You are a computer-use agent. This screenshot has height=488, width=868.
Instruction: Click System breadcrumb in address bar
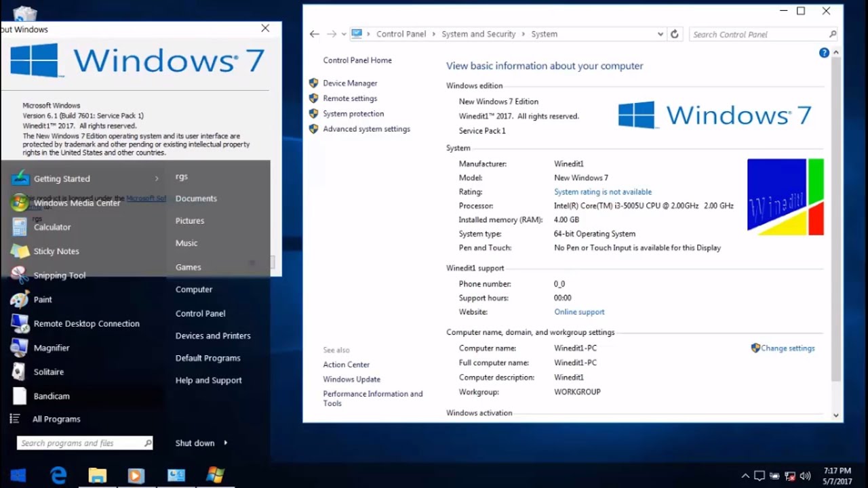tap(544, 34)
